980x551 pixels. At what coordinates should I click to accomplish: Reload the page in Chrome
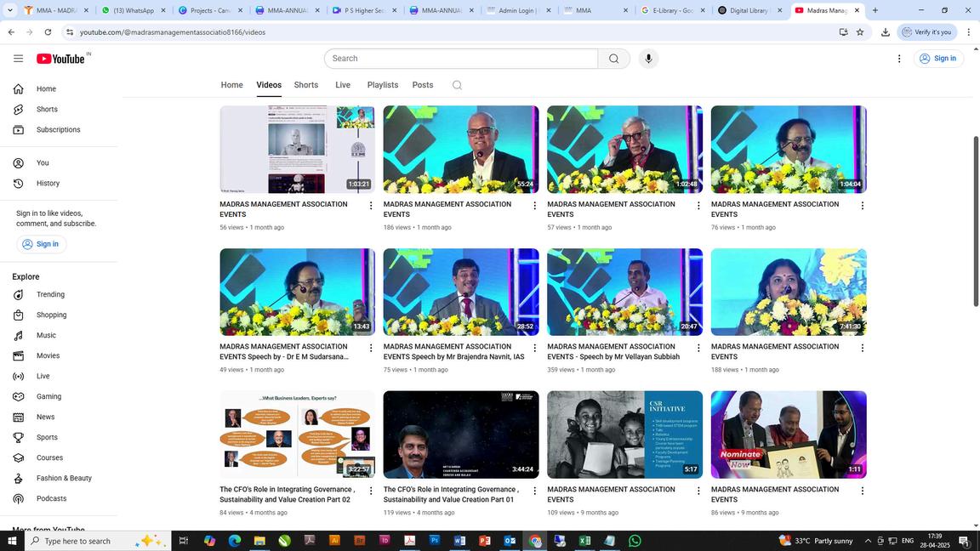tap(48, 31)
